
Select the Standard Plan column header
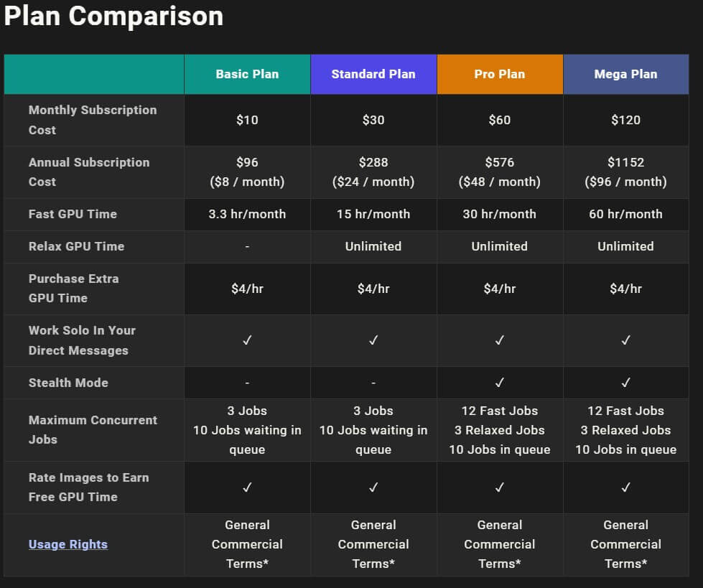[x=373, y=74]
